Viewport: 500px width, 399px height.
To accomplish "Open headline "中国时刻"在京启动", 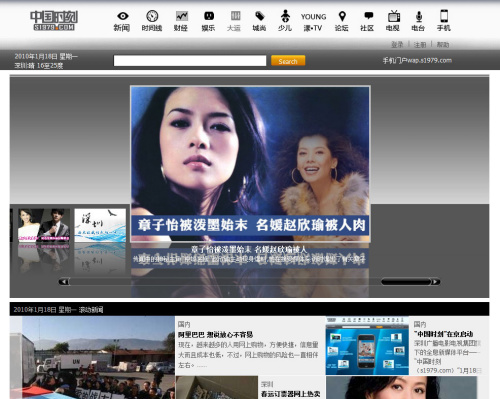I will pyautogui.click(x=443, y=334).
